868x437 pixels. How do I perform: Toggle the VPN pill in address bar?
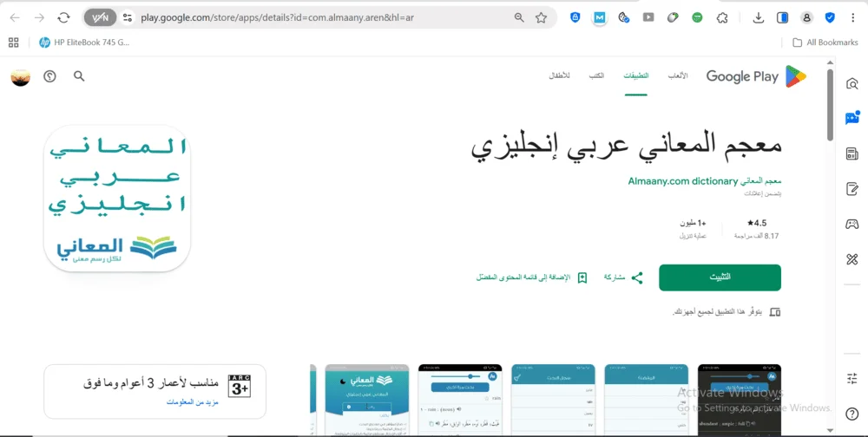tap(100, 17)
